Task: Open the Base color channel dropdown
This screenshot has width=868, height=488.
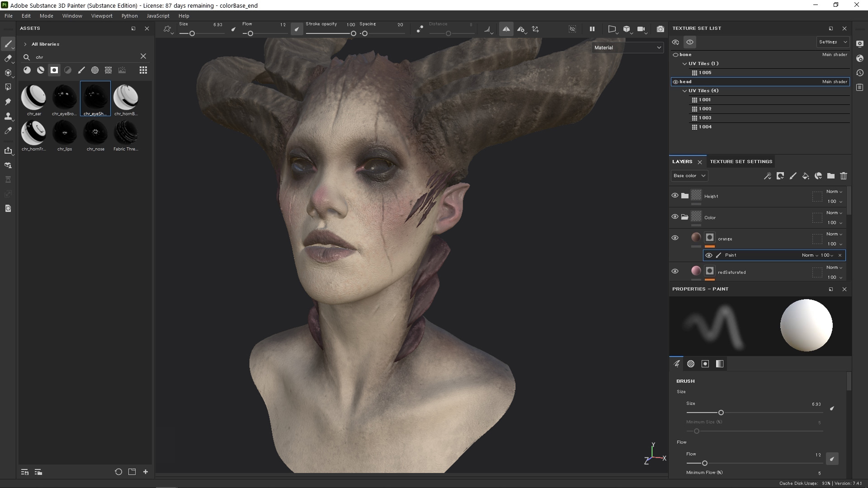Action: [689, 176]
